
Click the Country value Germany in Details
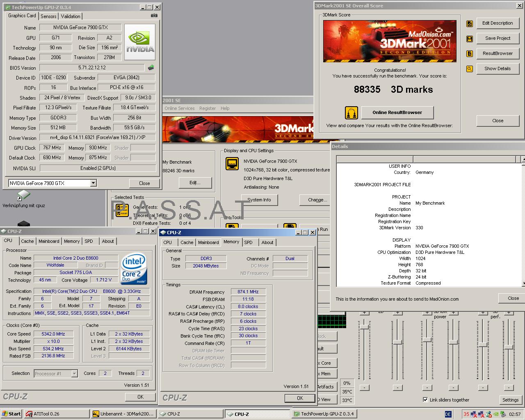(425, 172)
